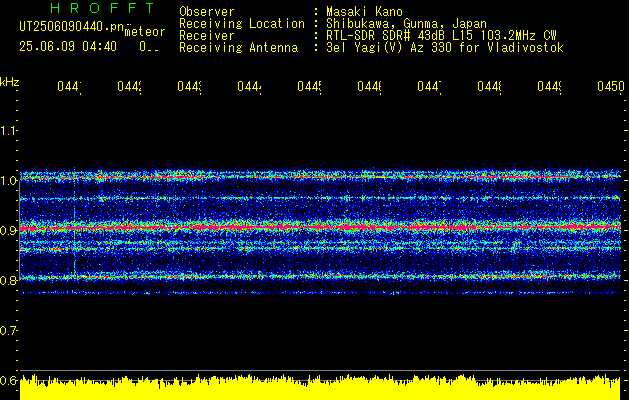Image resolution: width=629 pixels, height=400 pixels.
Task: Click the 0.6 frequency axis label
Action: pyautogui.click(x=8, y=380)
